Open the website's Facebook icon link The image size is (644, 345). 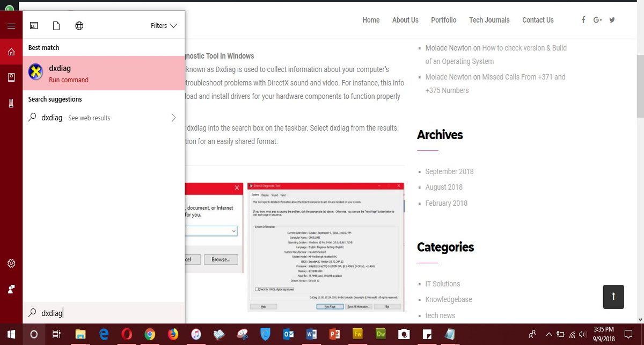point(583,20)
